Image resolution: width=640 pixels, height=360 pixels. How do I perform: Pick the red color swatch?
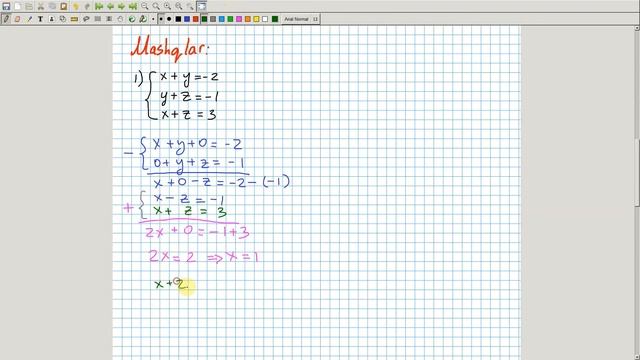pyautogui.click(x=196, y=19)
